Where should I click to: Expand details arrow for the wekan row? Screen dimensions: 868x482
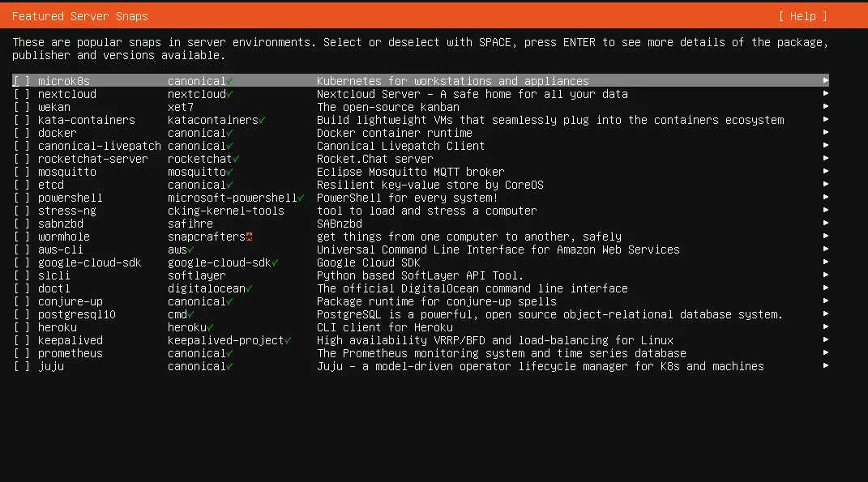pyautogui.click(x=825, y=107)
